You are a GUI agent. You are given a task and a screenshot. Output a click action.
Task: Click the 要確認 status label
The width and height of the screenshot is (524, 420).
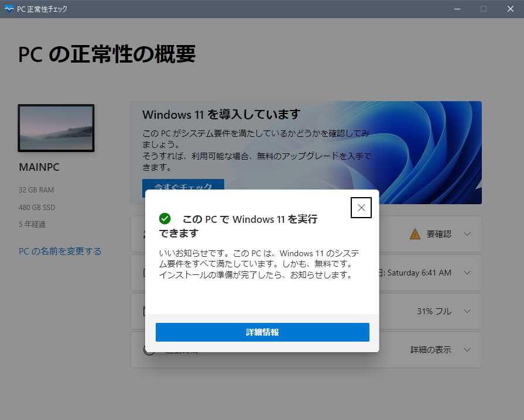pos(439,234)
